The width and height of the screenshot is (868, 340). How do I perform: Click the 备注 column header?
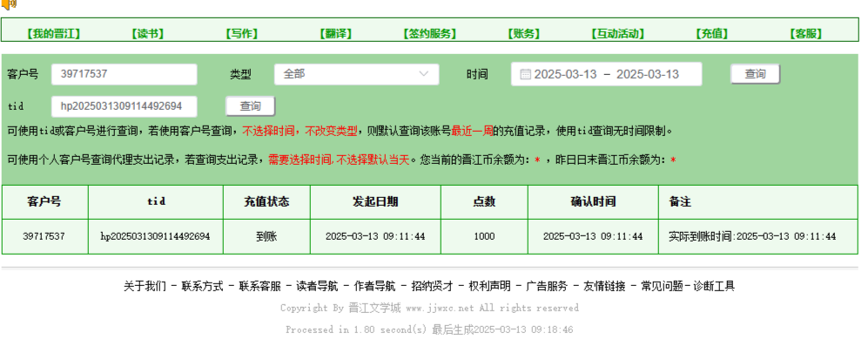click(758, 202)
